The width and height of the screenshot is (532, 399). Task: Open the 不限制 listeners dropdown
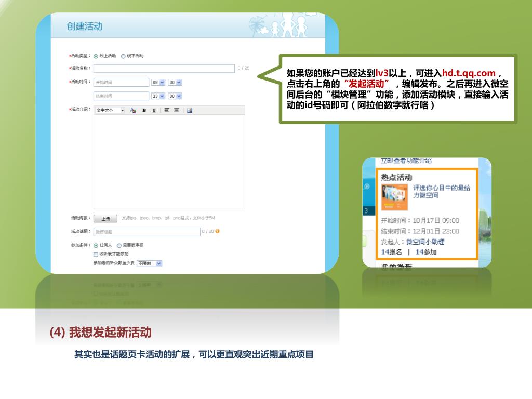point(149,263)
